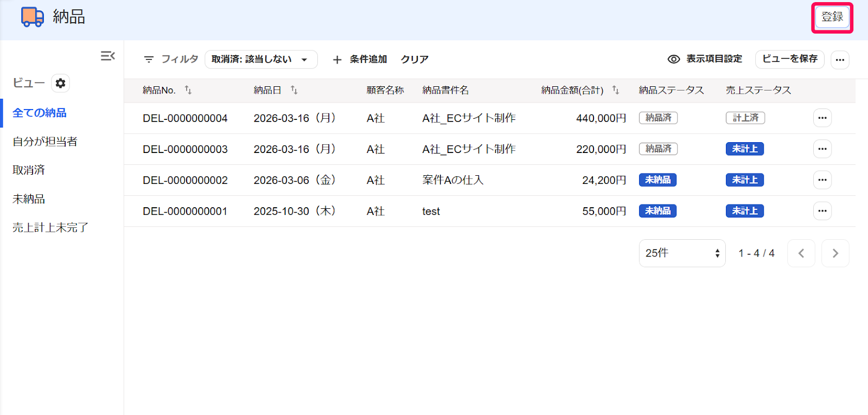
Task: Open row actions for DEL-0000000004
Action: (822, 118)
